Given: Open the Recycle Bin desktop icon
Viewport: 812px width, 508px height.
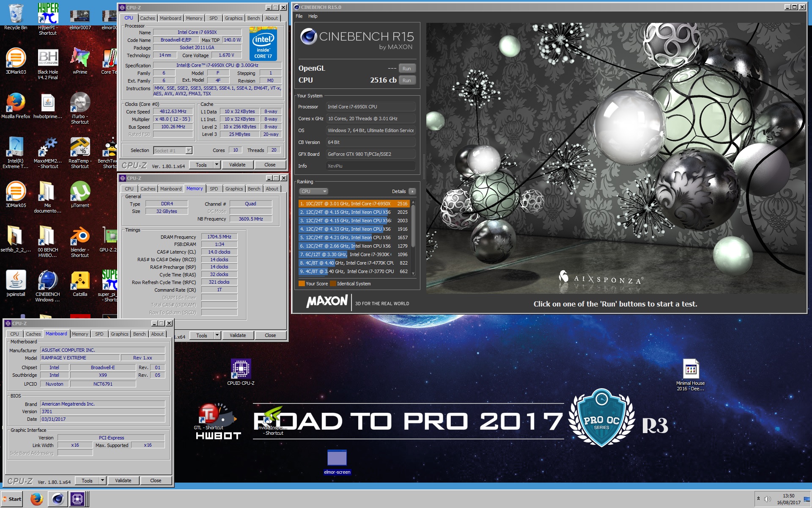Looking at the screenshot, I should (x=16, y=16).
